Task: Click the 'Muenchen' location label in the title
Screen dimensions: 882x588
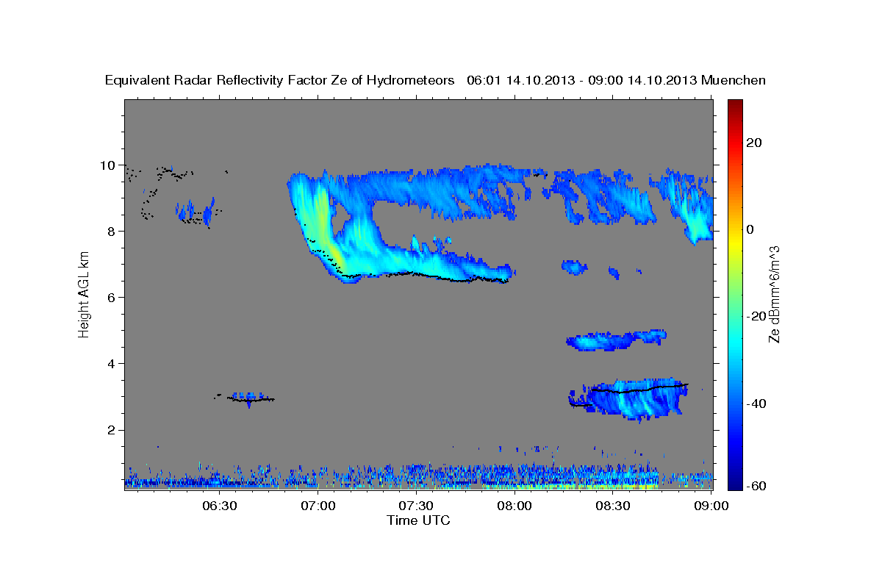Action: pos(734,81)
